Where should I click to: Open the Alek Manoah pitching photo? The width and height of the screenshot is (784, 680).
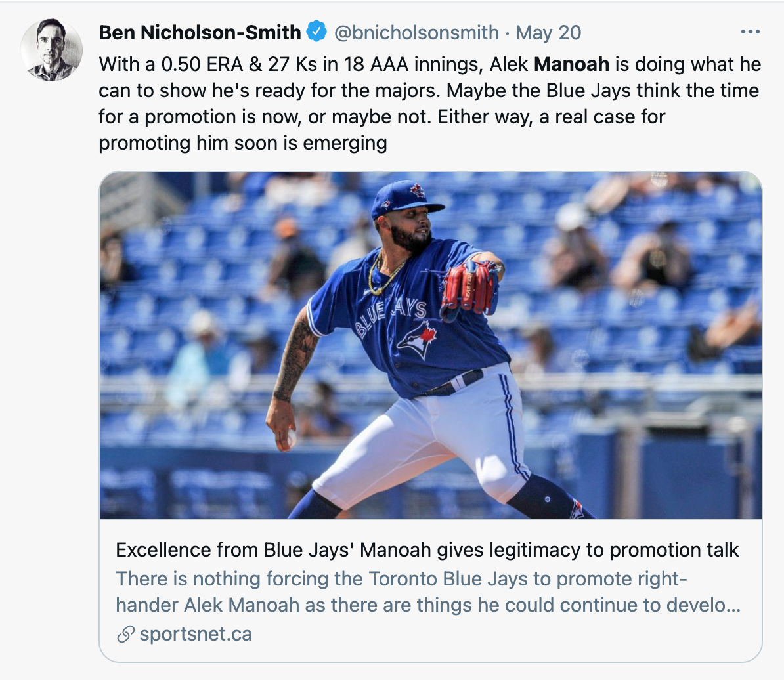coord(431,345)
